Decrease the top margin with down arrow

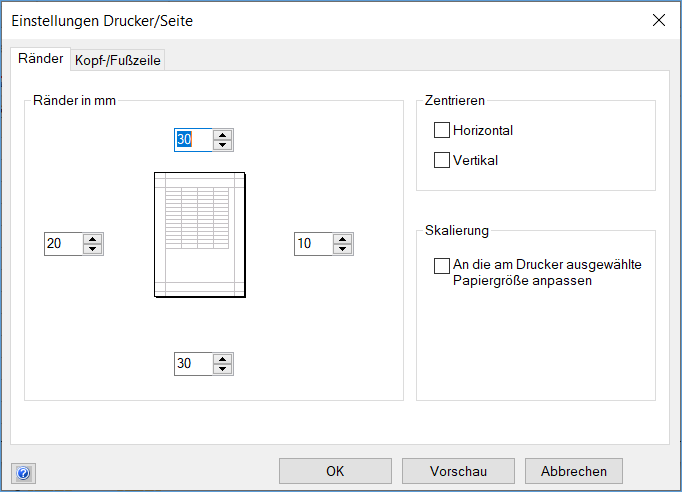[x=223, y=145]
